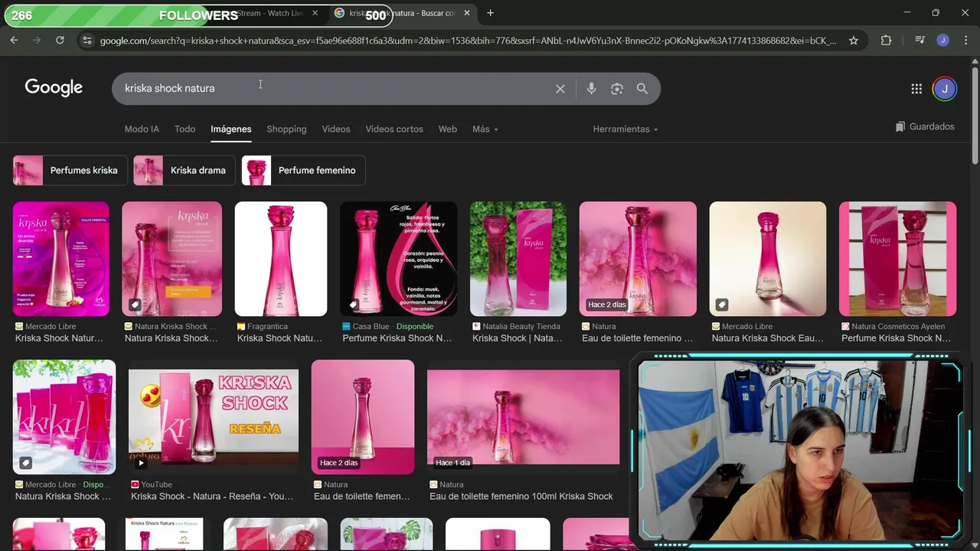Switch to Todo results tab
Screen dimensions: 980x551
[x=185, y=129]
